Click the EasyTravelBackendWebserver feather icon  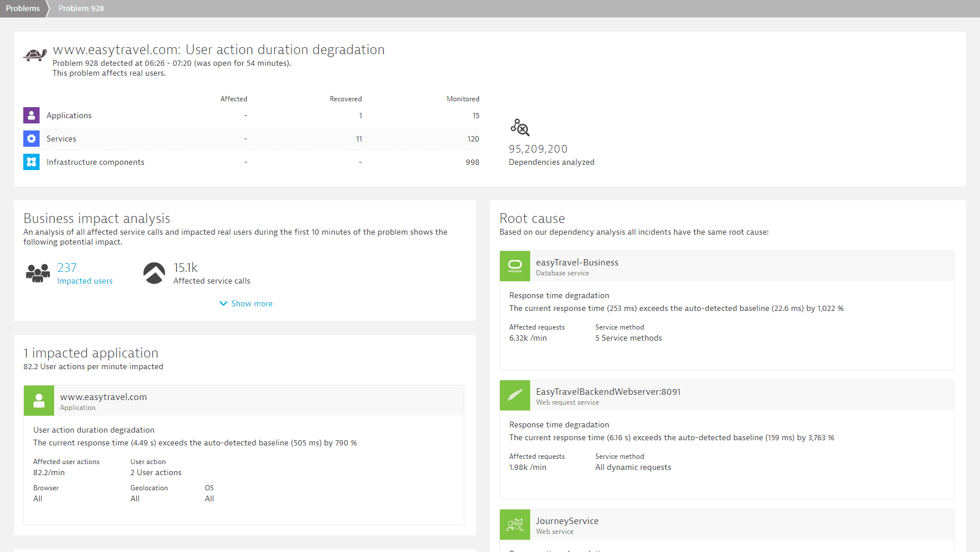tap(515, 395)
